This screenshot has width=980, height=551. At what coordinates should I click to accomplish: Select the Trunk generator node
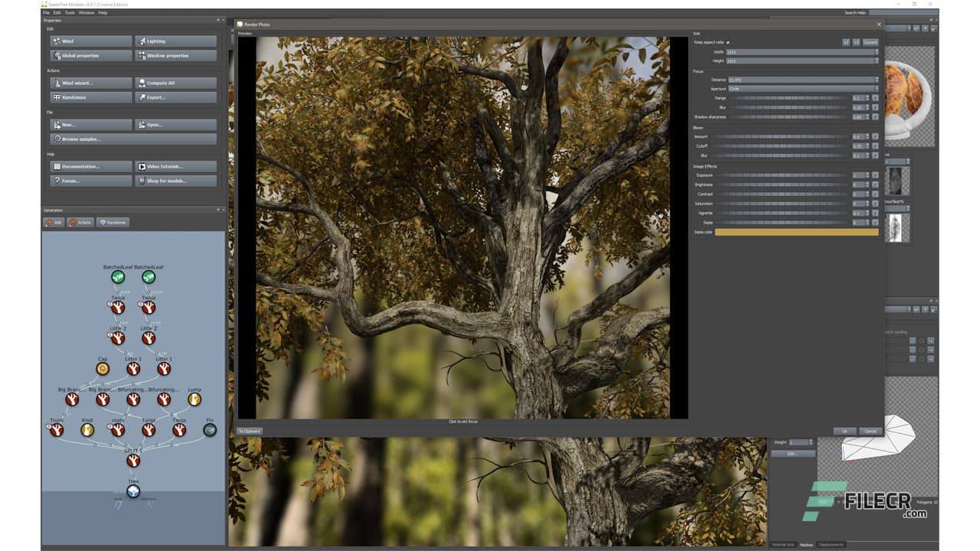click(56, 431)
